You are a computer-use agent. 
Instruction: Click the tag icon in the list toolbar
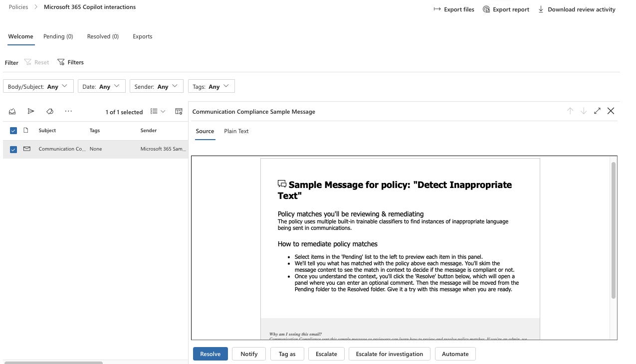49,111
